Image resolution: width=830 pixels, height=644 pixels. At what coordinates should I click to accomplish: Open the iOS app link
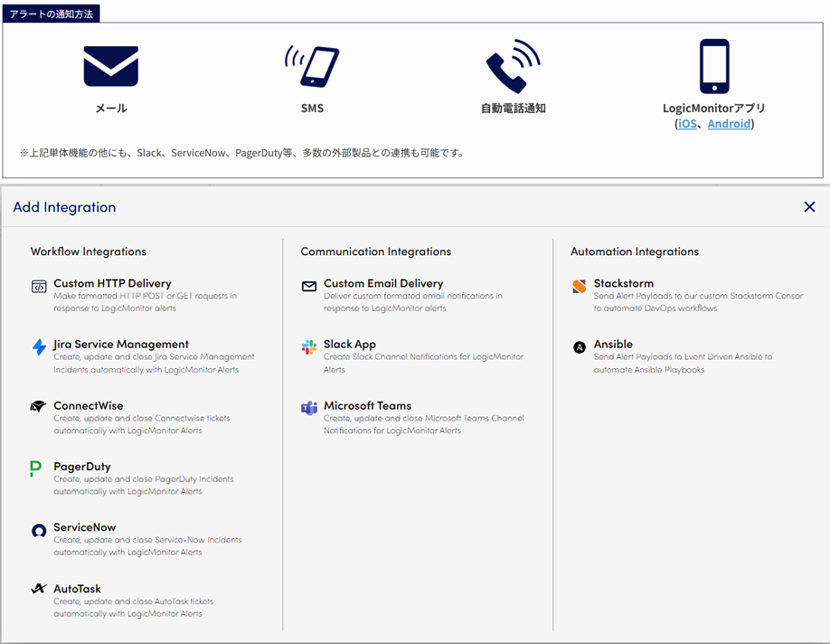[687, 124]
